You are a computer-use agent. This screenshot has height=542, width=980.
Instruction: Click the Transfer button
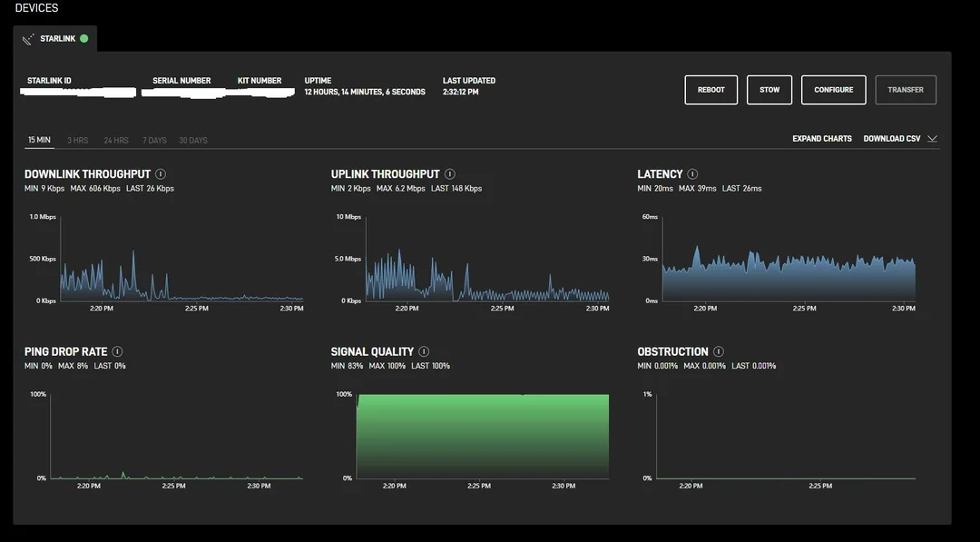tap(906, 90)
